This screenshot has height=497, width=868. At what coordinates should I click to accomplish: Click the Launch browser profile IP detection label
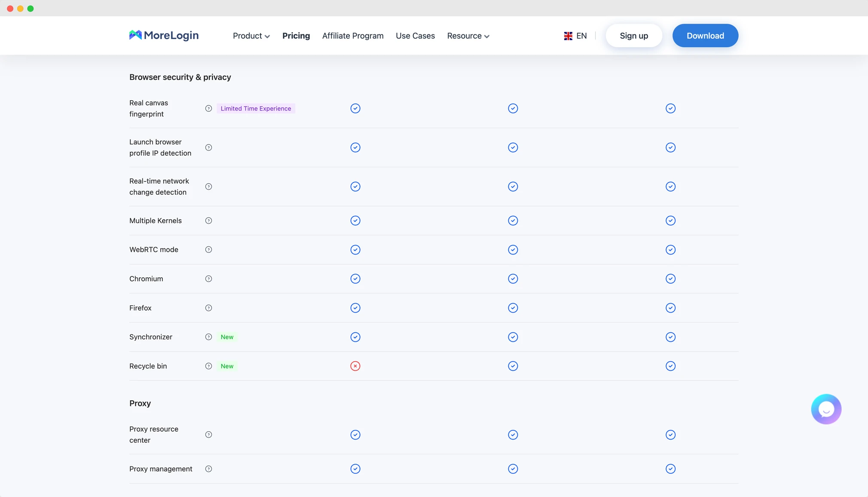(x=160, y=147)
